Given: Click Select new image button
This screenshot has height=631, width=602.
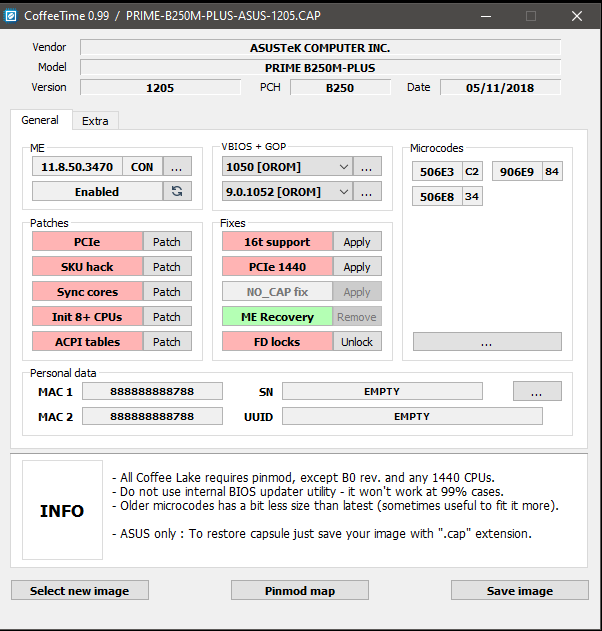Looking at the screenshot, I should (80, 590).
